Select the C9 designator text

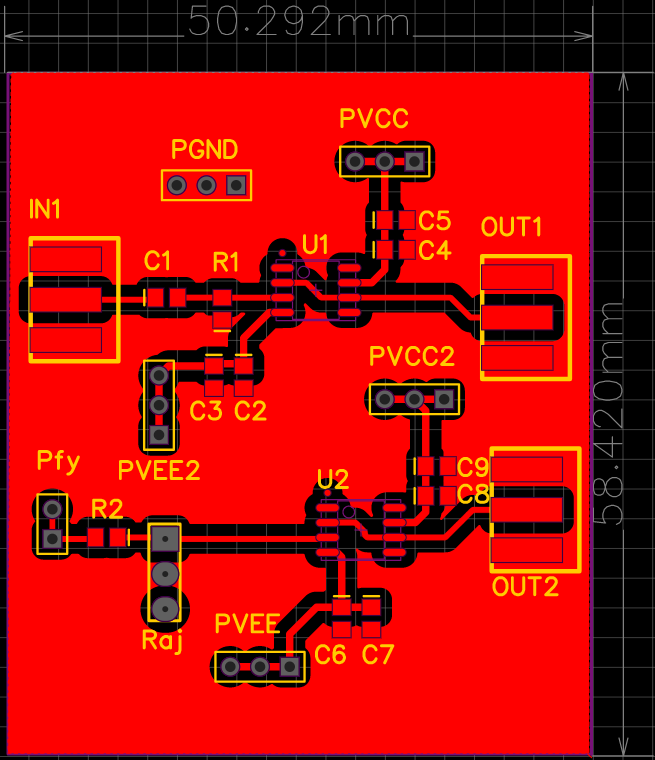click(x=473, y=468)
